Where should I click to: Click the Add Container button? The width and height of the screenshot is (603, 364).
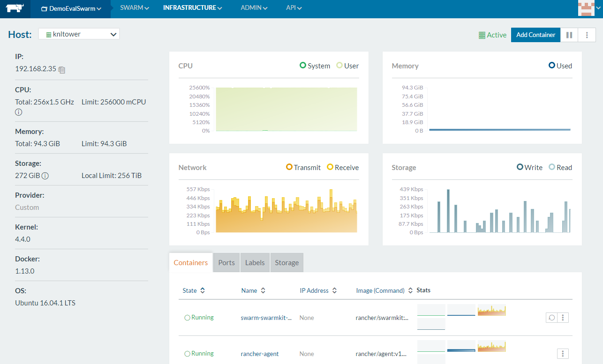(x=535, y=35)
